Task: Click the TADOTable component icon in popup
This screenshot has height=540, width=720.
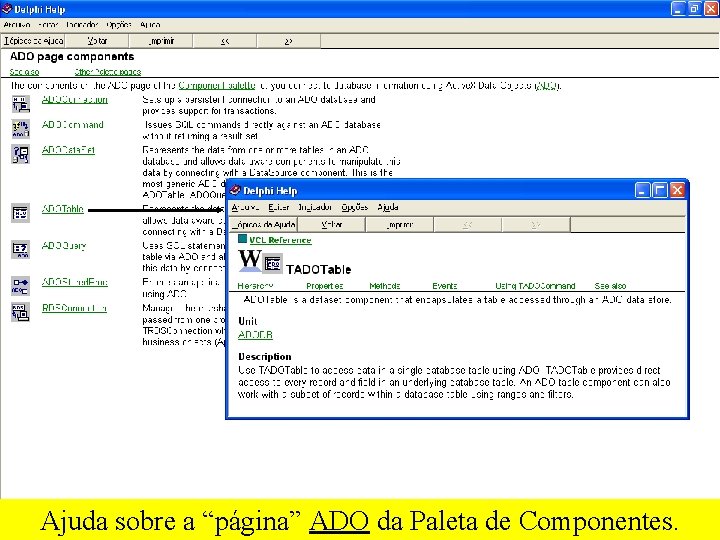Action: click(273, 264)
